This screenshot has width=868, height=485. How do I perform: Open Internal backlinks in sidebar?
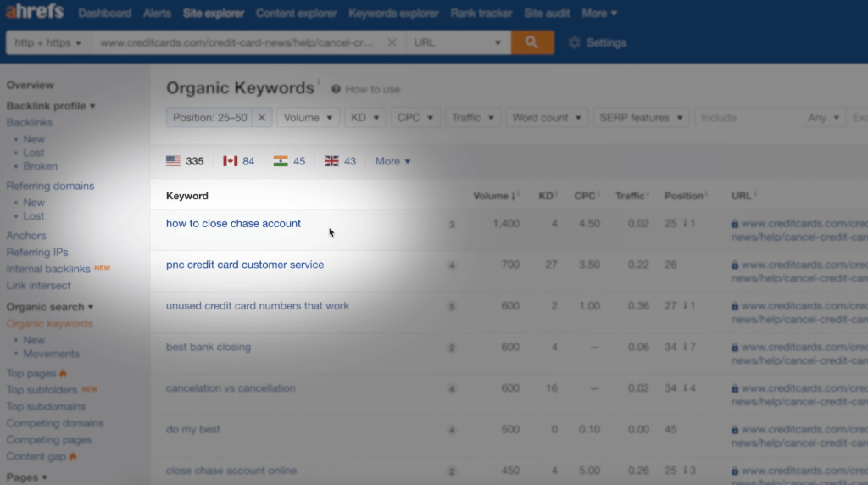point(48,269)
